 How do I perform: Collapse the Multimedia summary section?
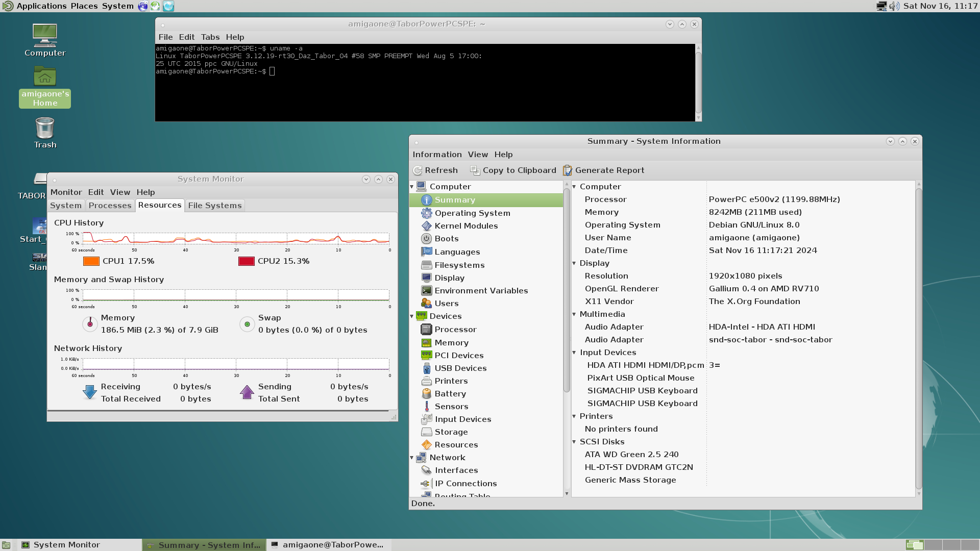(x=574, y=315)
